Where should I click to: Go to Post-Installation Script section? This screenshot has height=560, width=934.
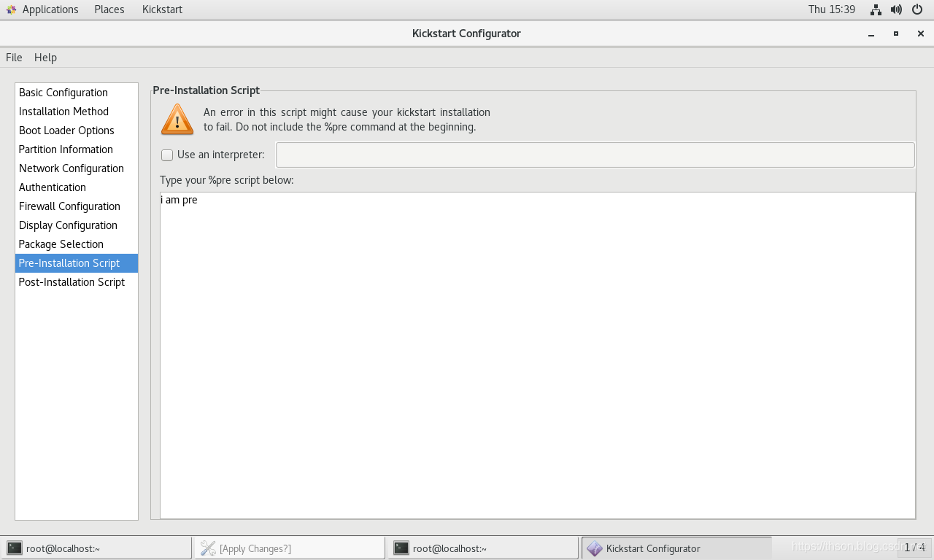point(72,282)
